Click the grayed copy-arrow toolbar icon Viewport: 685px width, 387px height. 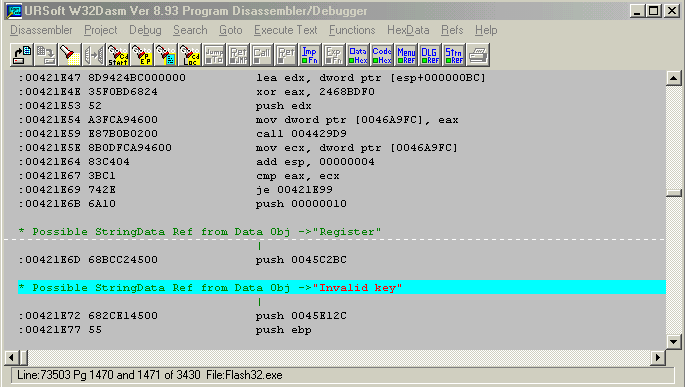tap(93, 55)
